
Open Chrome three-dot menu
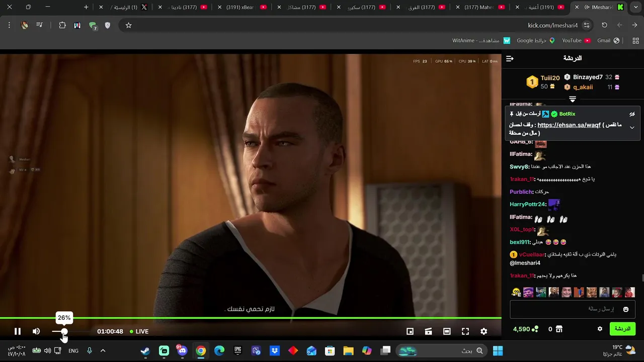[x=9, y=25]
